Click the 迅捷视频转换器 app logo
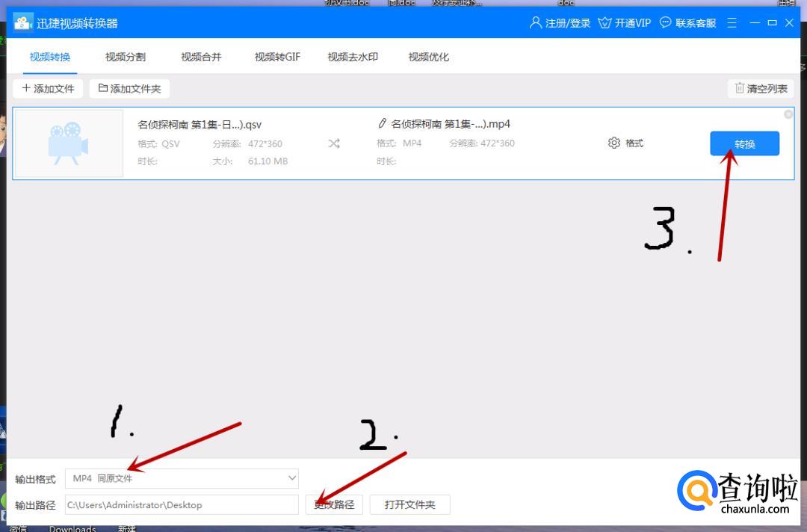807x532 pixels. [x=22, y=23]
